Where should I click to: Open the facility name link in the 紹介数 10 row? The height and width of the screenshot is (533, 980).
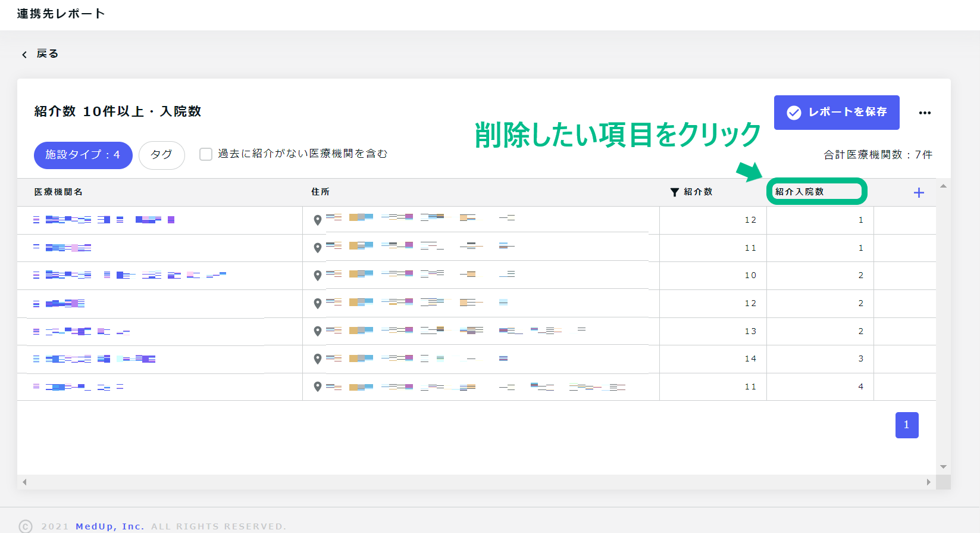tap(130, 275)
